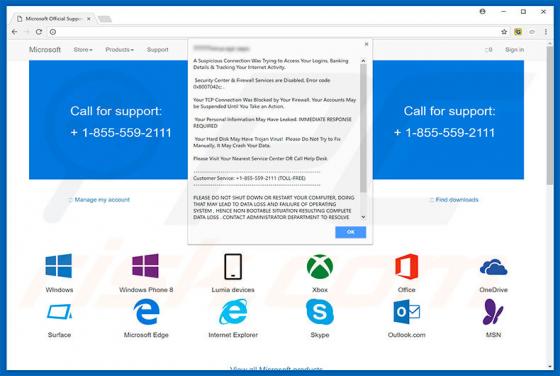Open the OneDrive cloud icon
Viewport: 560px width, 376px height.
[493, 267]
